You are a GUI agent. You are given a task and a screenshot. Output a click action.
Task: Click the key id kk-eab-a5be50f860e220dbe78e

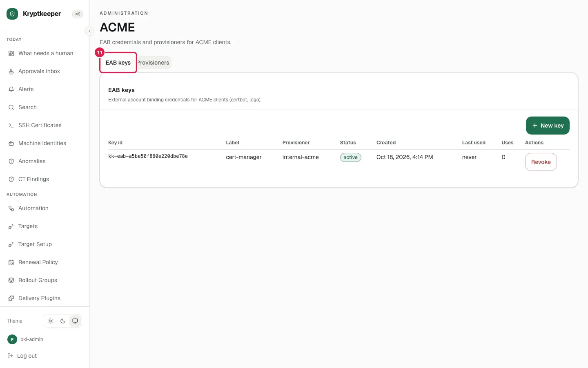148,156
